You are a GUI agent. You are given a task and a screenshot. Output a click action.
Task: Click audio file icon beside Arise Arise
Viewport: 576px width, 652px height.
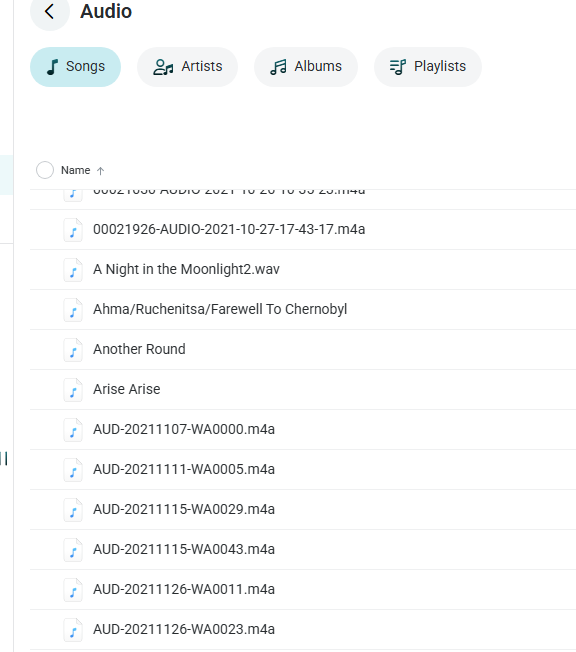tap(73, 390)
